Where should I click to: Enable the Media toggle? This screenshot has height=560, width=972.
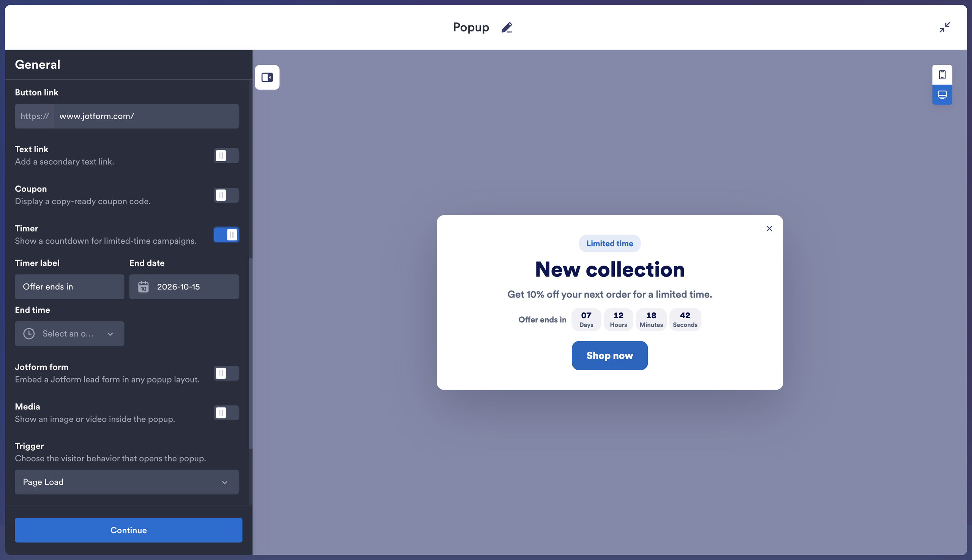pyautogui.click(x=226, y=413)
